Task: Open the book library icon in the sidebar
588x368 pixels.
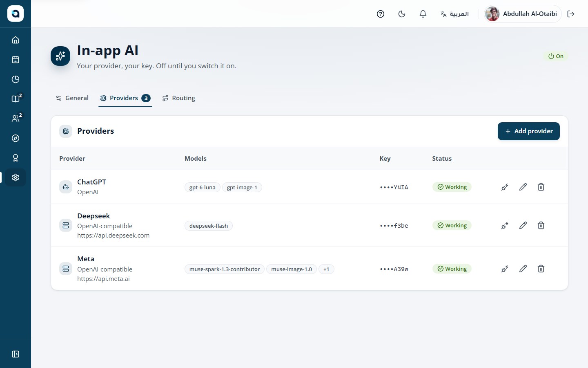Action: (16, 99)
